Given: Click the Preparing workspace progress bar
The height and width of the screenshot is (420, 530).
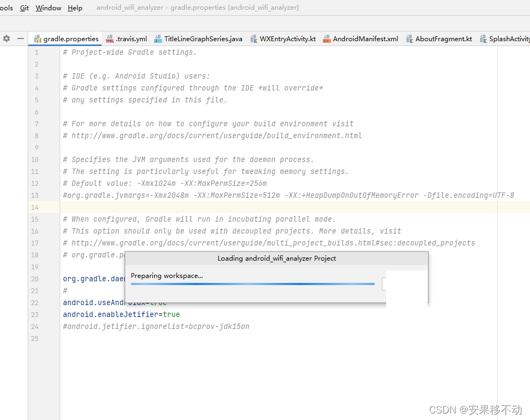Looking at the screenshot, I should pyautogui.click(x=252, y=283).
